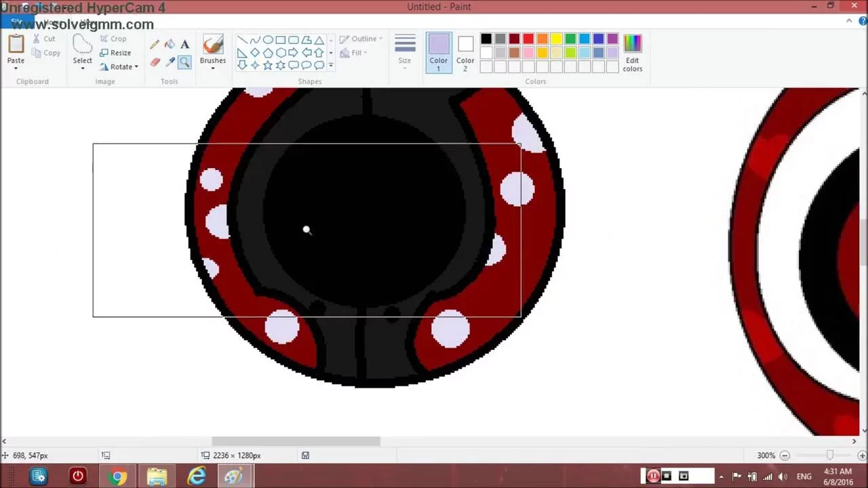Click the volume speaker tray icon
This screenshot has height=488, width=868.
coord(782,476)
